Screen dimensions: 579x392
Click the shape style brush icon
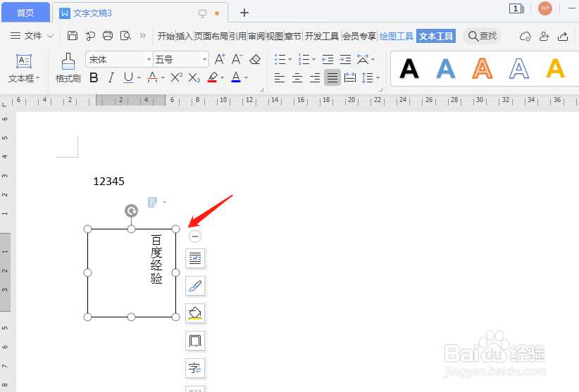click(195, 286)
